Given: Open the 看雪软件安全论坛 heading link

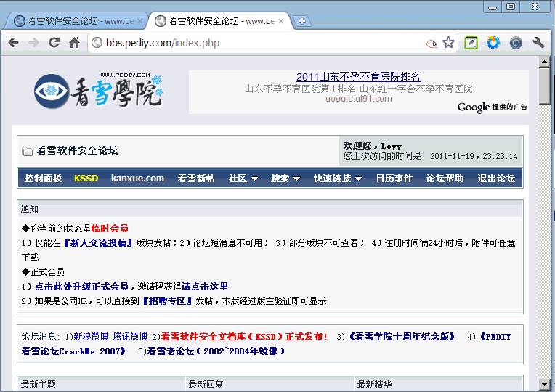Looking at the screenshot, I should pos(77,151).
